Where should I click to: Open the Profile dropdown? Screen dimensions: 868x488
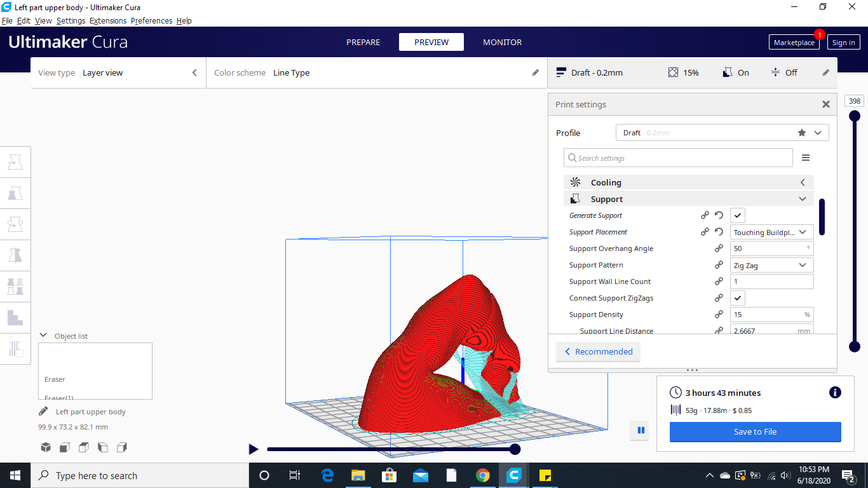coord(722,133)
